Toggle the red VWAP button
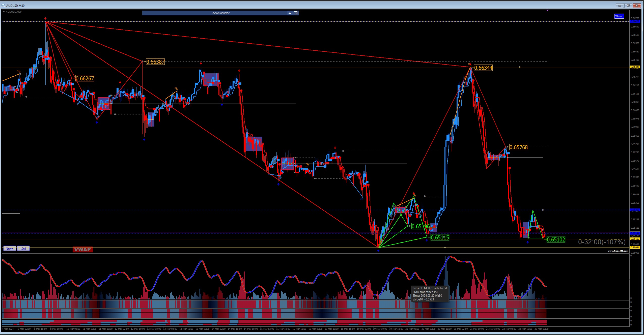The image size is (644, 335). (82, 249)
